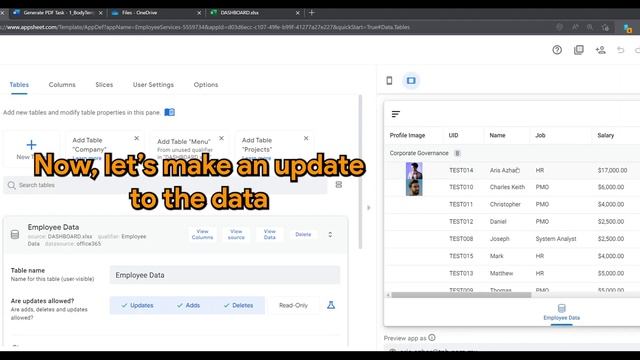
Task: Click the Employee Data table database icon
Action: click(15, 234)
